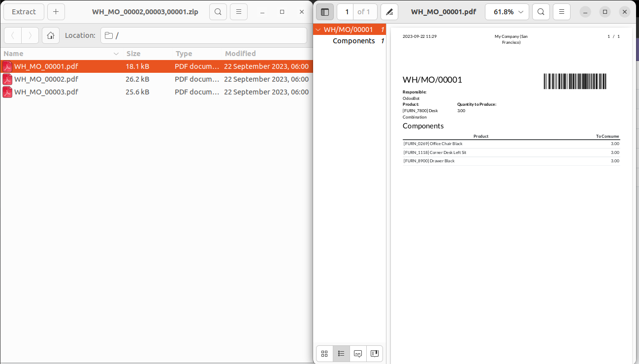Click the Location path field
This screenshot has width=639, height=364.
tap(204, 35)
